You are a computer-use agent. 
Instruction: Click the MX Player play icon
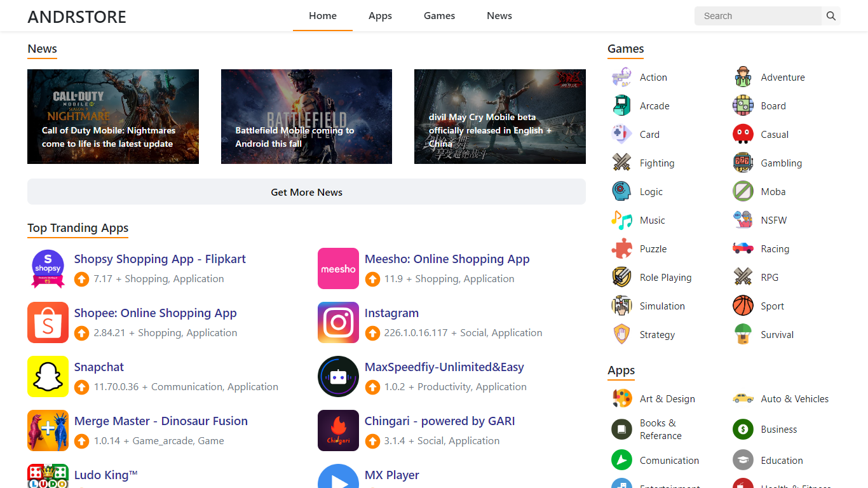point(338,476)
